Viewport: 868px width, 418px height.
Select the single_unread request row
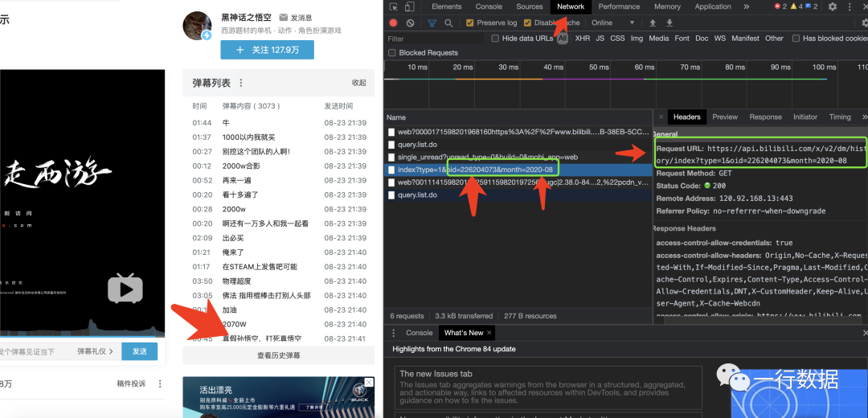tap(518, 157)
